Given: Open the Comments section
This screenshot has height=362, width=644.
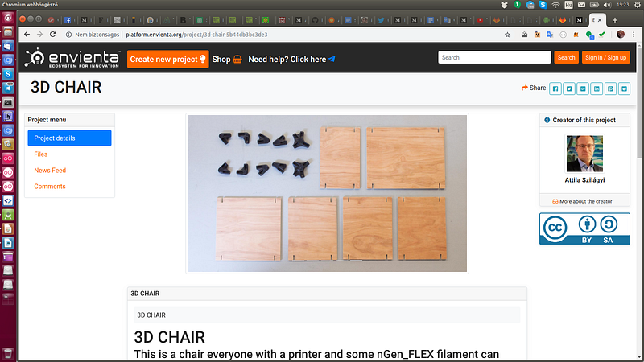Looking at the screenshot, I should tap(50, 187).
